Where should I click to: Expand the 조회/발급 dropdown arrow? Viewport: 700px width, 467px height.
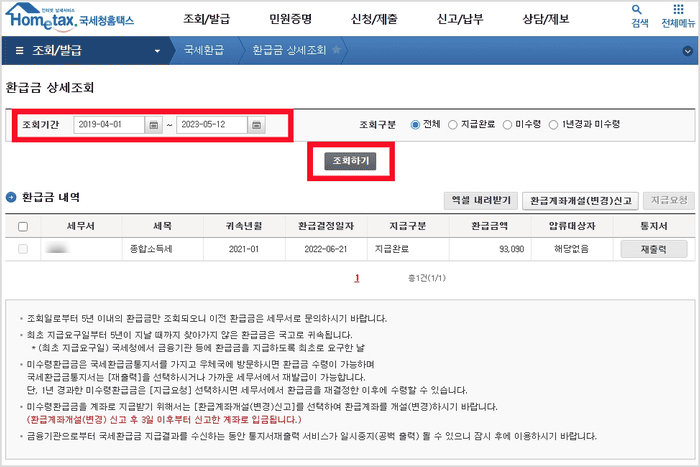click(x=157, y=51)
